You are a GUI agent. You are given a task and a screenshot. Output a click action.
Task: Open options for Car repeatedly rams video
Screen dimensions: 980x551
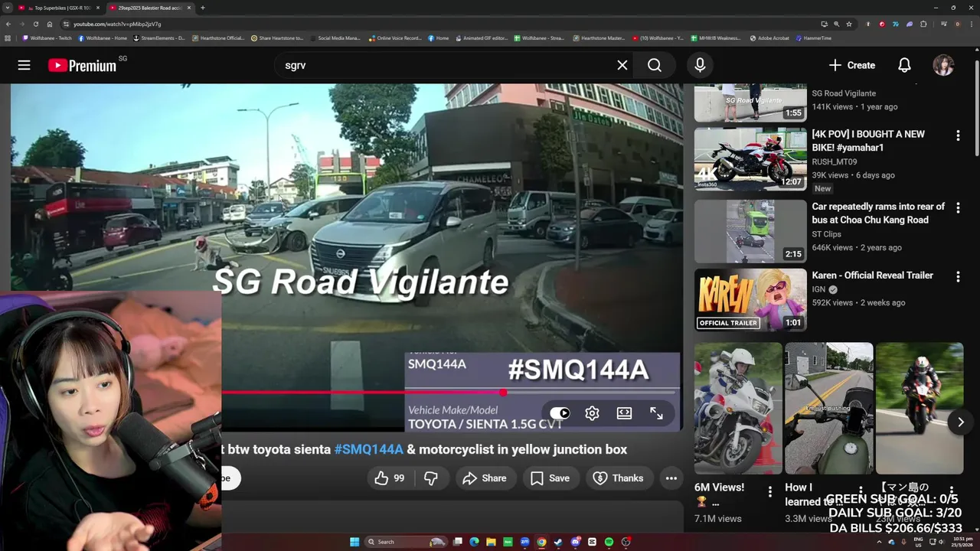click(958, 208)
